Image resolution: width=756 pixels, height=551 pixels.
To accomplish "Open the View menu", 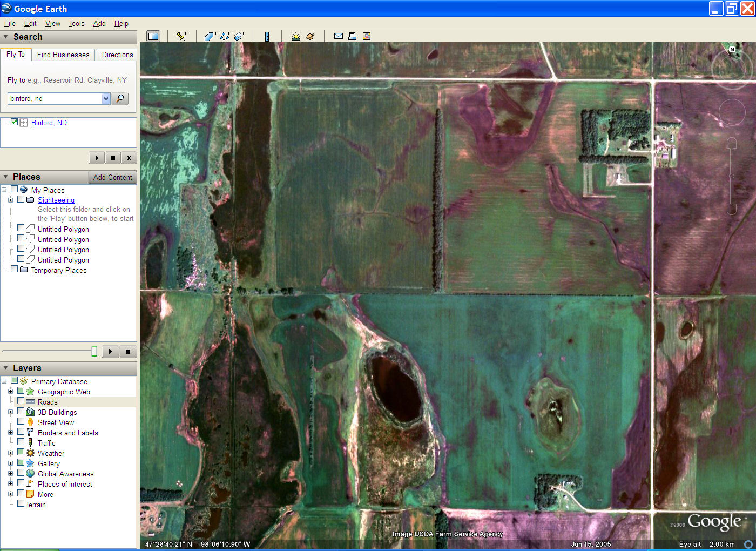I will tap(53, 23).
